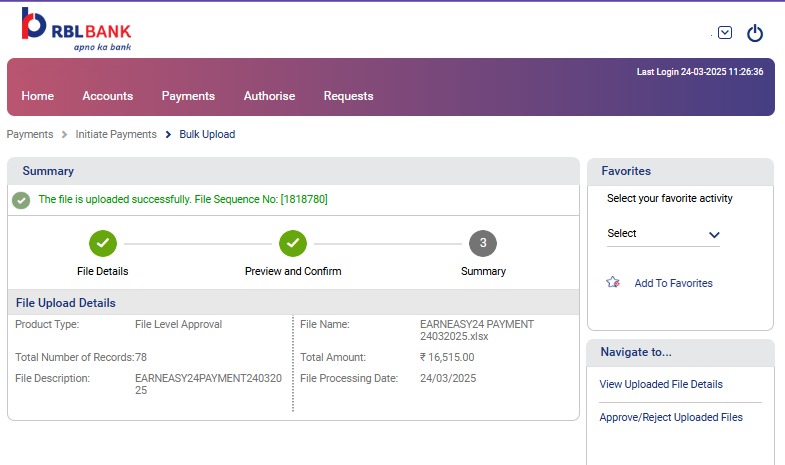Image resolution: width=785 pixels, height=465 pixels.
Task: Open the Accounts menu
Action: (108, 96)
